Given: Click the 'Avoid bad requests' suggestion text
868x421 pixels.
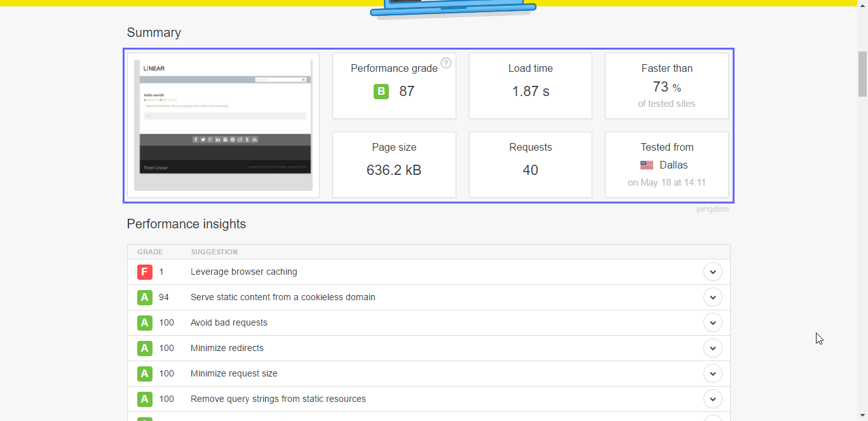Looking at the screenshot, I should [229, 323].
